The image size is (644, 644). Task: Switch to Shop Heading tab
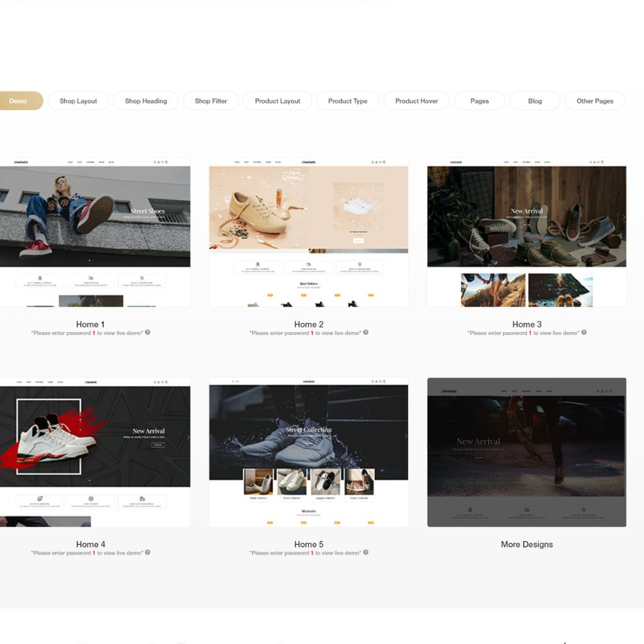(x=146, y=101)
